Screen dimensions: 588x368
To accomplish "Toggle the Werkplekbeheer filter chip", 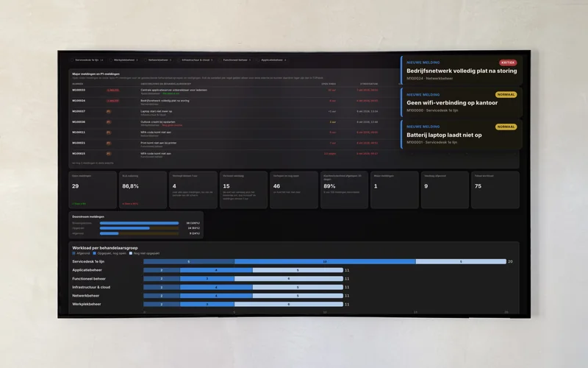I will coord(124,60).
